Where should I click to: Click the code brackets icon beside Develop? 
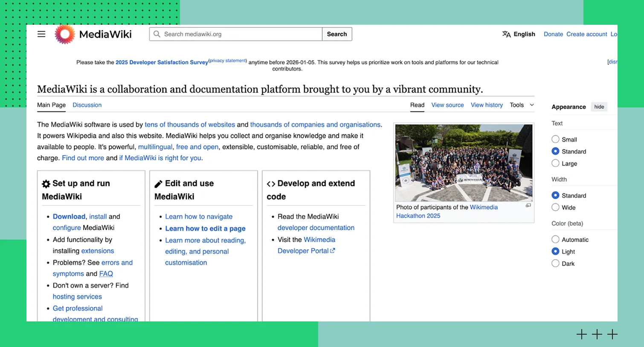[271, 184]
